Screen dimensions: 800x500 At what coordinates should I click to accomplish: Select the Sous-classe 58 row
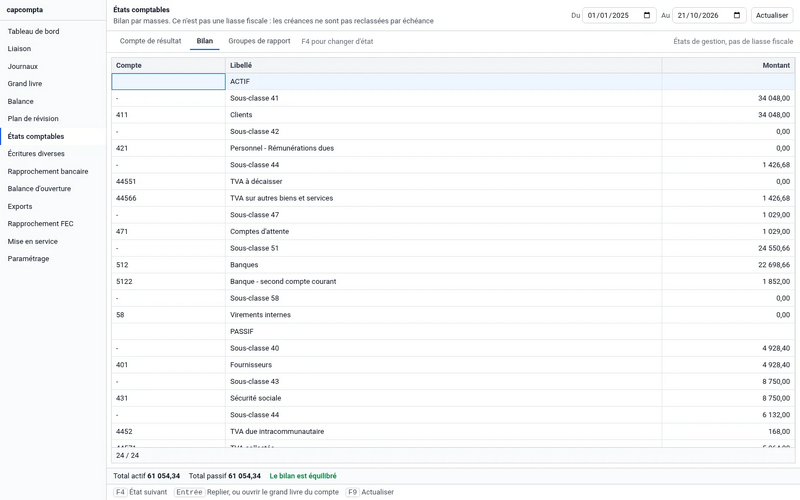coord(453,298)
